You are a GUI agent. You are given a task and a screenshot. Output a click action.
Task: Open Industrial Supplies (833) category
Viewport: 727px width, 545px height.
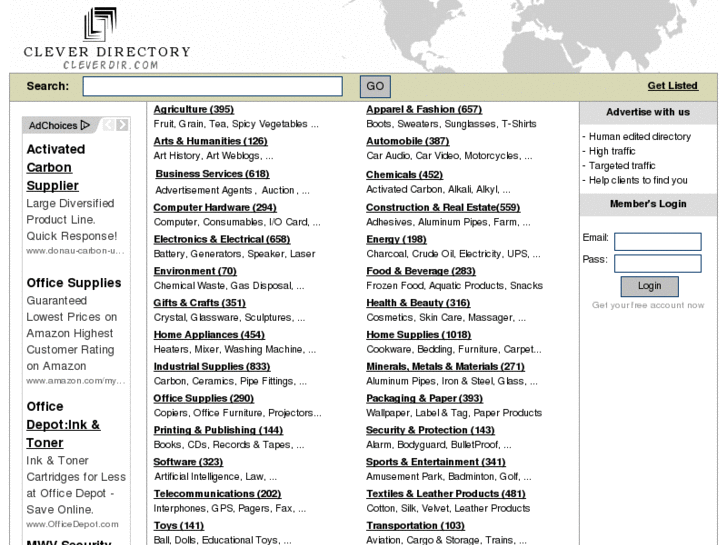[x=212, y=366]
